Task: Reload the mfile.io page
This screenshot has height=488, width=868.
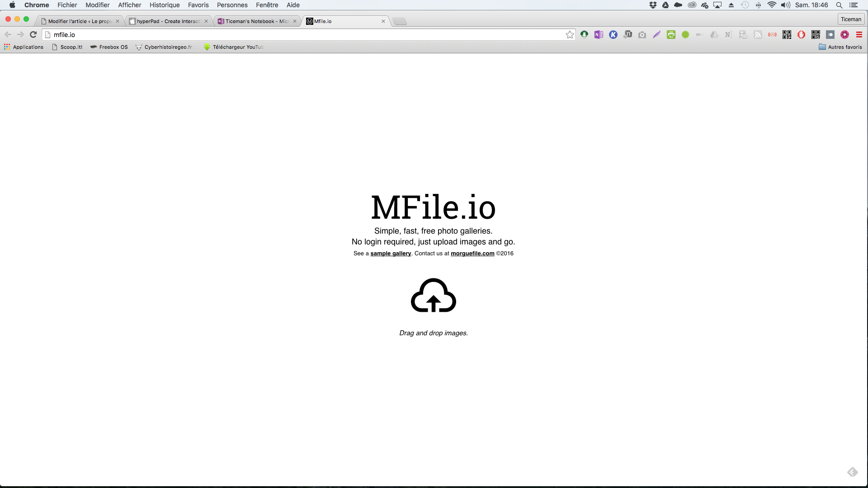Action: click(33, 34)
